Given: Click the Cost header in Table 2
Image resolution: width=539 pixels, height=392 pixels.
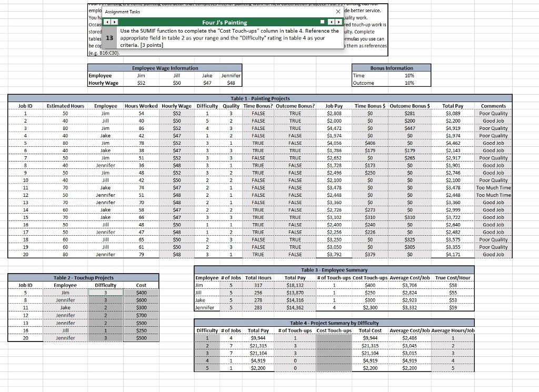Looking at the screenshot, I should (141, 285).
